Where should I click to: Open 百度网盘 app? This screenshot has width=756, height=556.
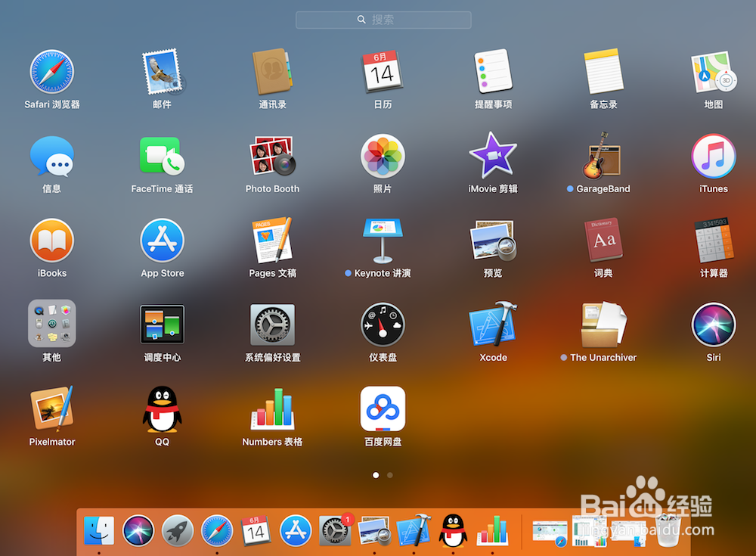coord(383,408)
